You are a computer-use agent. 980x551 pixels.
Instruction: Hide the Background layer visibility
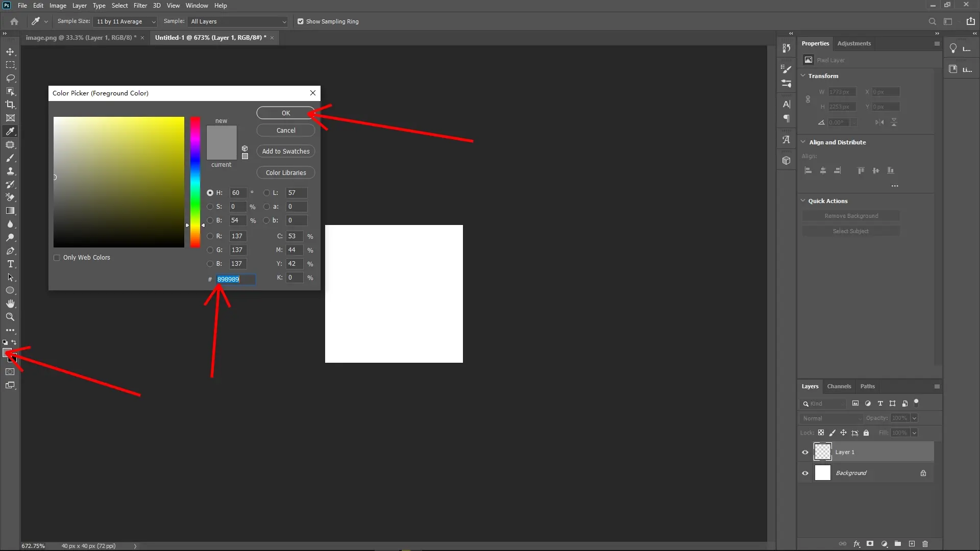click(804, 473)
